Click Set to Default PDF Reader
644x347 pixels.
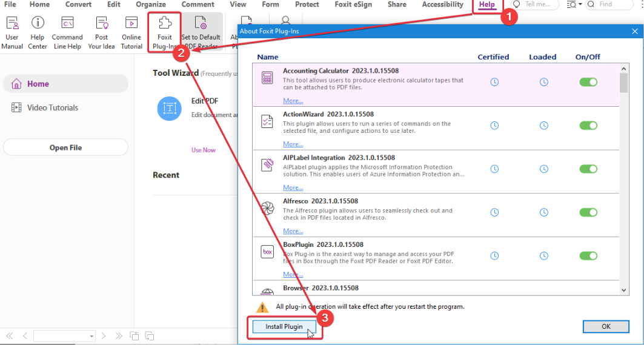(201, 24)
